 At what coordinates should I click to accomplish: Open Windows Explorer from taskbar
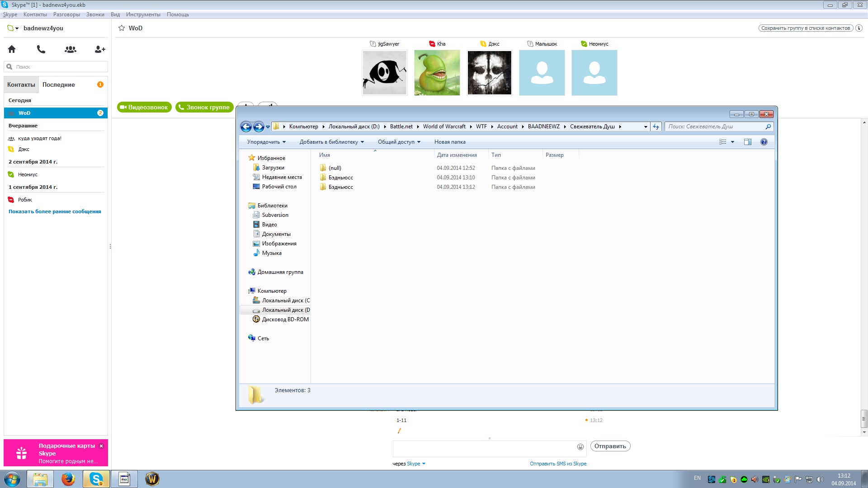pos(40,479)
